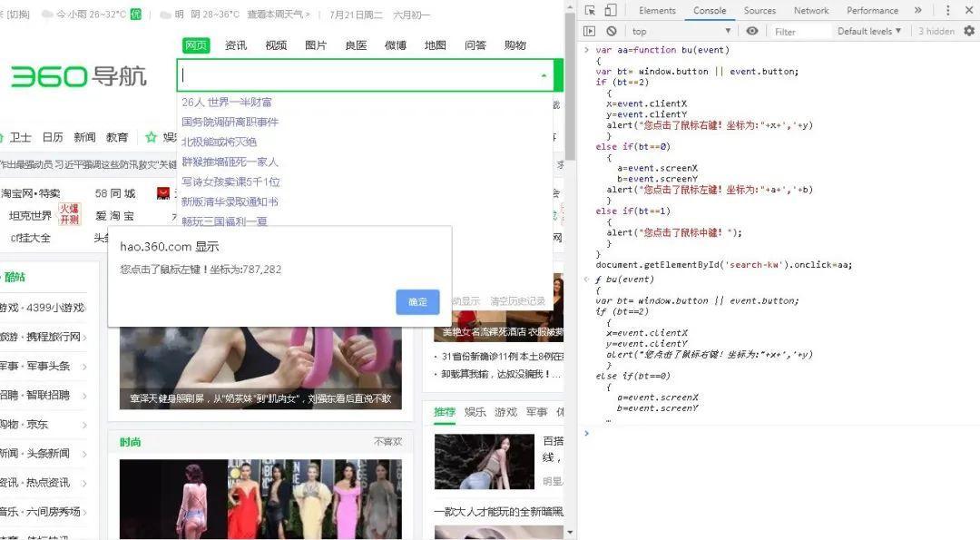The image size is (980, 540).
Task: Toggle the device toolbar icon
Action: [610, 10]
